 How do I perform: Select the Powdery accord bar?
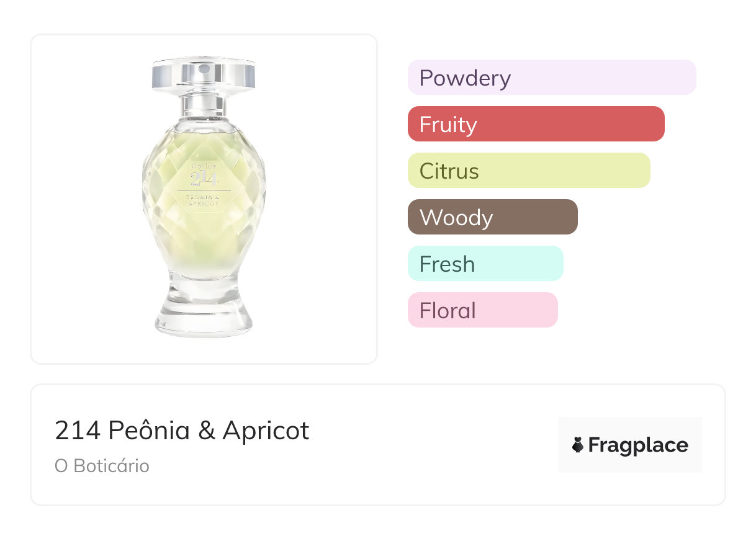pos(552,78)
